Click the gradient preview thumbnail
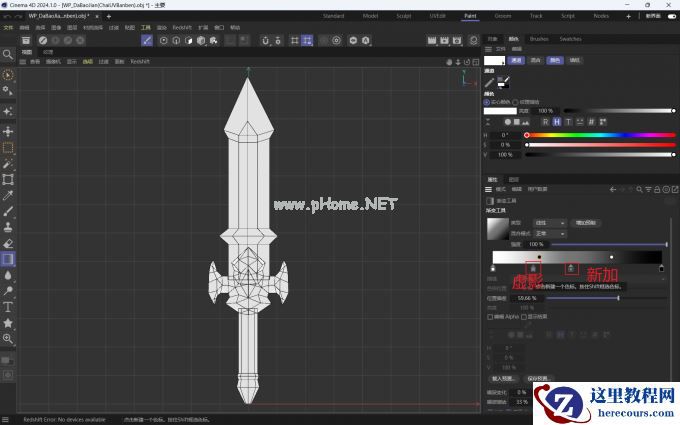This screenshot has height=425, width=680. [497, 229]
